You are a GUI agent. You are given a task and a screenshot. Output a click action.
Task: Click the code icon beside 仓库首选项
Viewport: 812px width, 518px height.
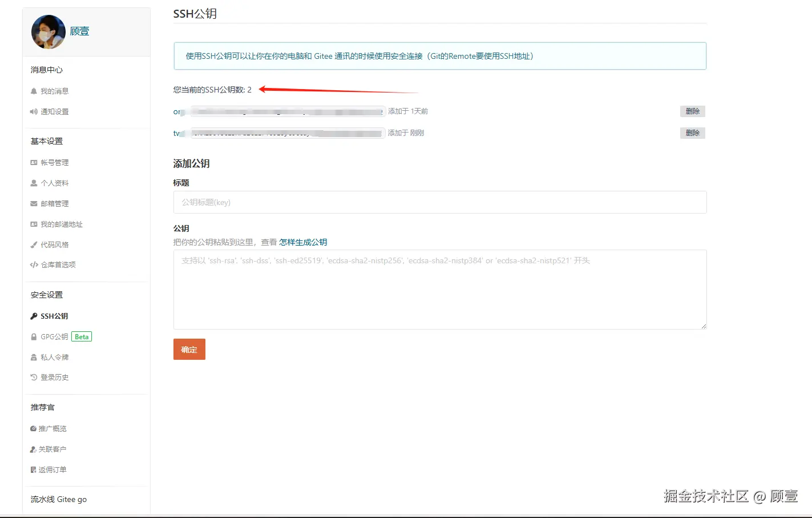pyautogui.click(x=34, y=265)
